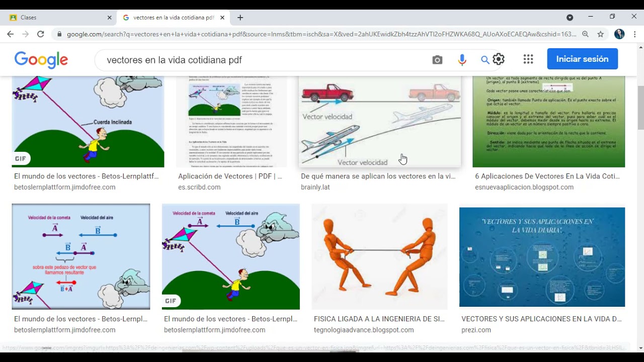Switch to the Clases tab
Screen dimensions: 644x362
(x=55, y=18)
